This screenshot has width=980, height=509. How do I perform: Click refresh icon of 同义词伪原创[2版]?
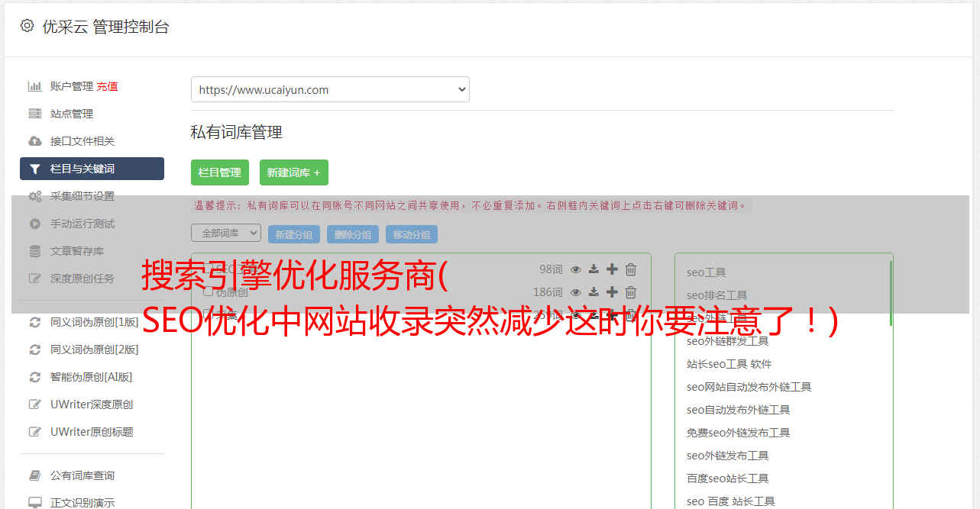point(35,350)
